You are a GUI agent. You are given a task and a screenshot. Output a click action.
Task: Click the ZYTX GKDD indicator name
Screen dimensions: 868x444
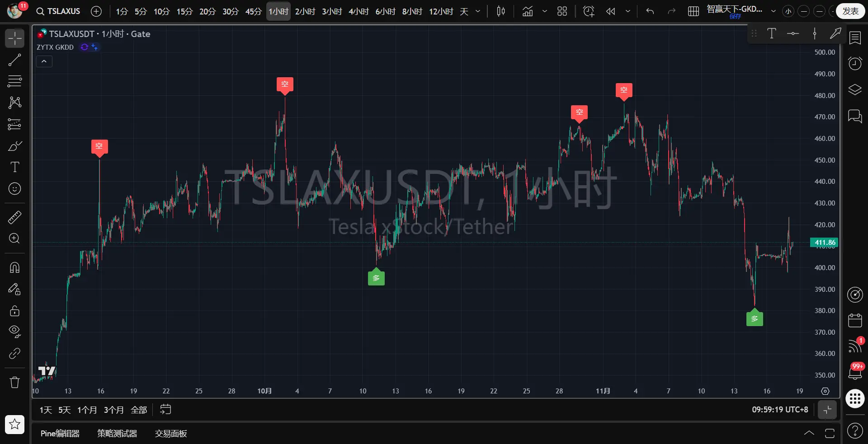click(55, 47)
